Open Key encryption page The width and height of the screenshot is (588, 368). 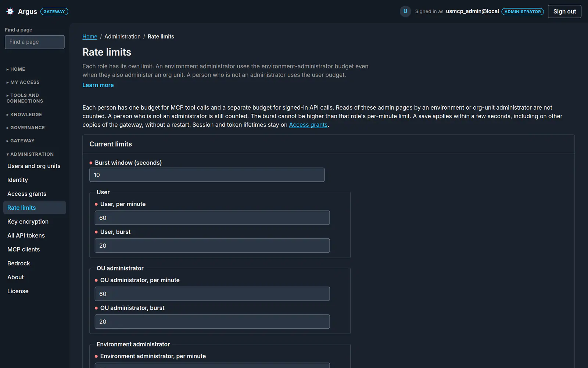[x=35, y=222]
